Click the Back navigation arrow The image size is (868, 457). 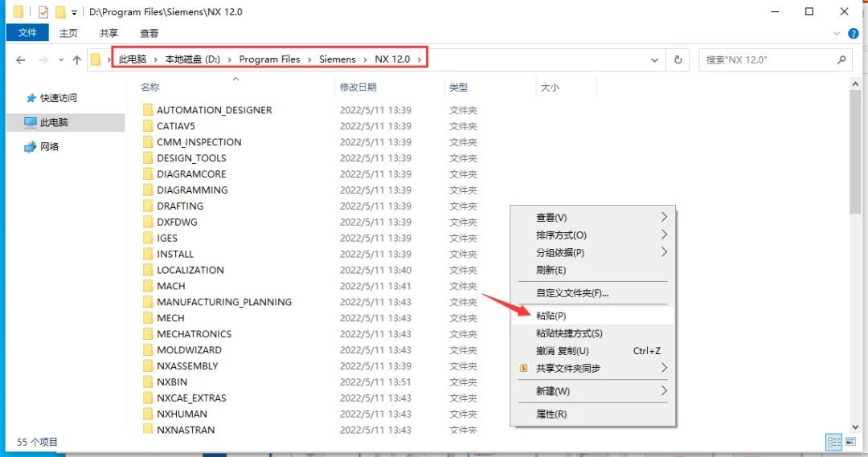[20, 59]
